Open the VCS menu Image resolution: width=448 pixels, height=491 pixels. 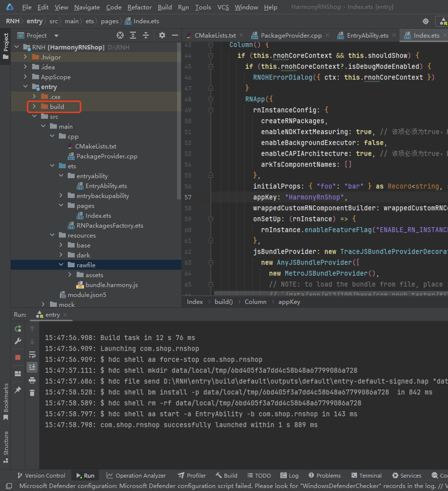pyautogui.click(x=223, y=7)
